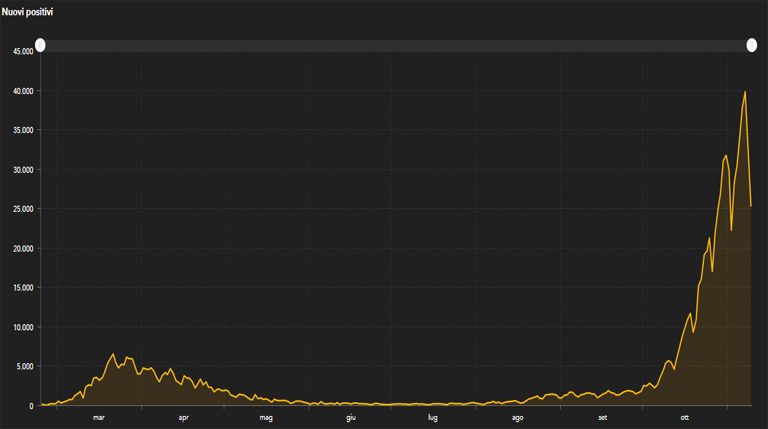Click the 'ott' month label on x-axis
The height and width of the screenshot is (429, 768).
pyautogui.click(x=684, y=418)
